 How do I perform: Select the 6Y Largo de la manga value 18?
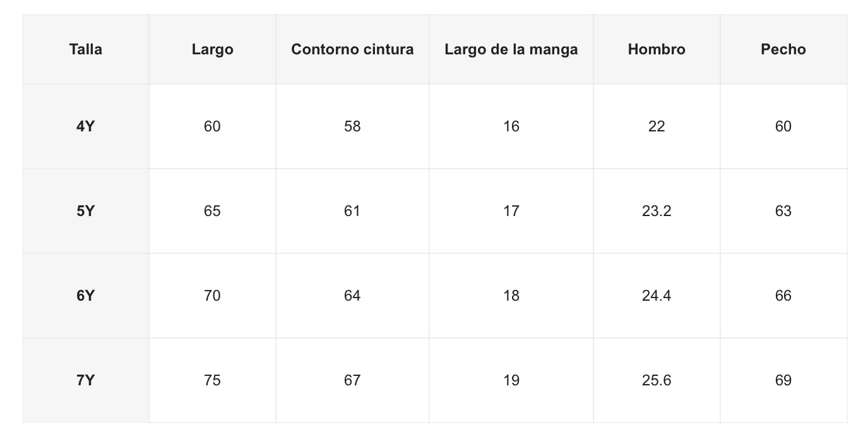pos(511,296)
